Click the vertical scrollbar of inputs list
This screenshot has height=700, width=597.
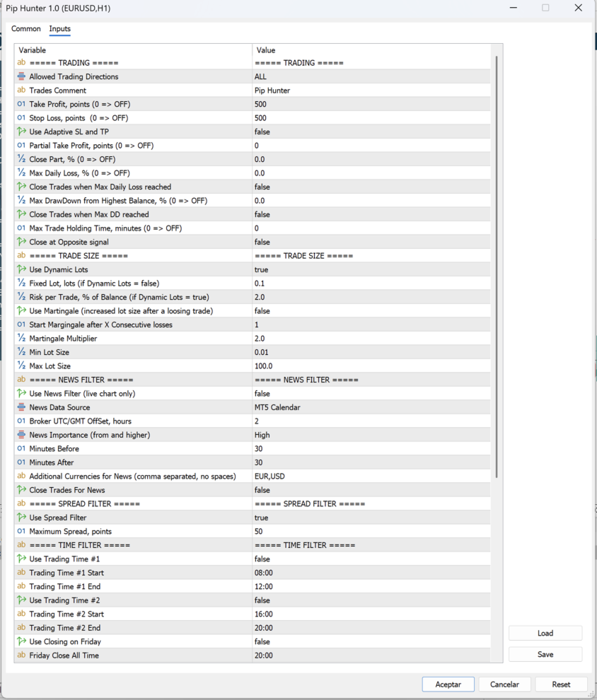(497, 269)
